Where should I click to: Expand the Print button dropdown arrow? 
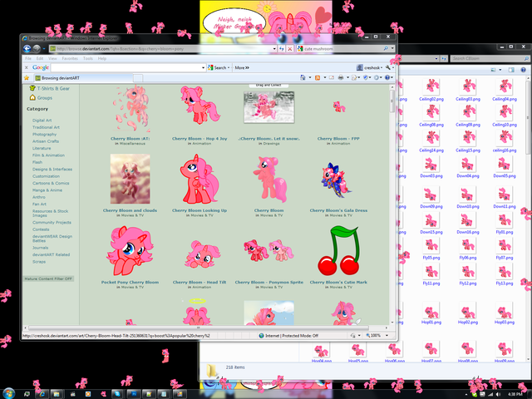(347, 77)
